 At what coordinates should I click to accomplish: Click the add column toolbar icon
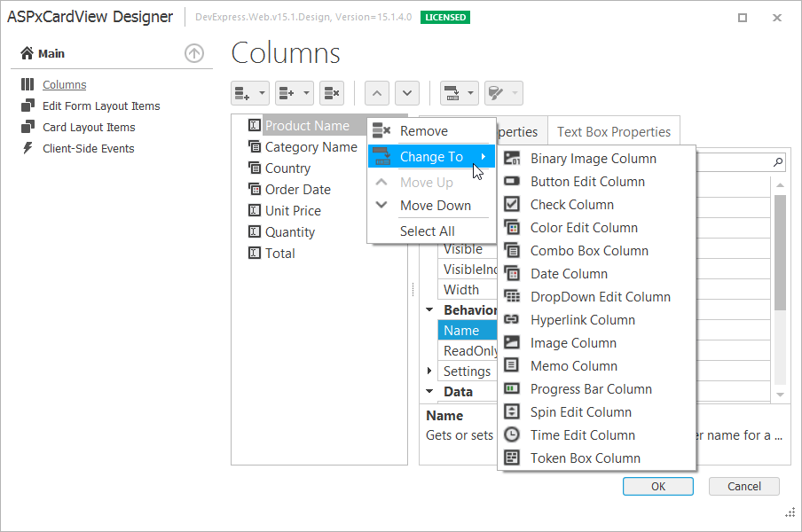[x=242, y=93]
